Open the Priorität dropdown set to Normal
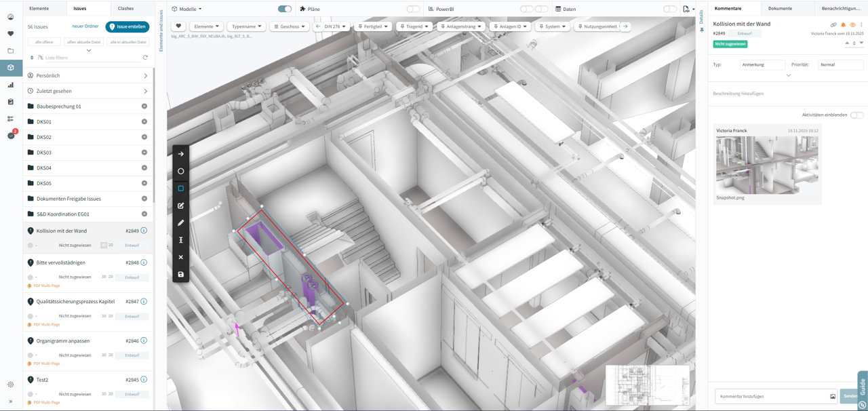 (x=840, y=65)
